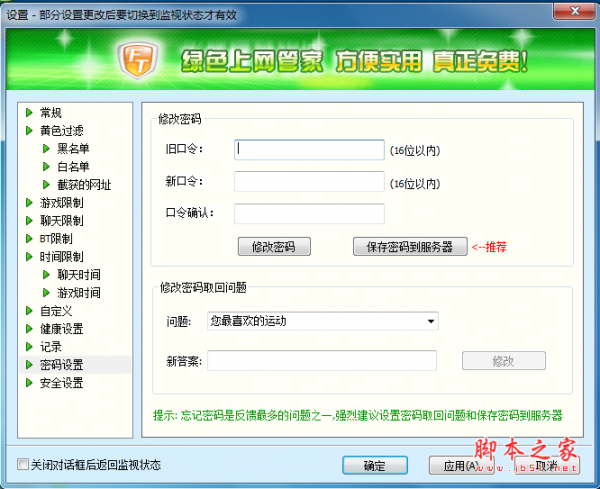
Task: Go to 健康设置 page
Action: [x=62, y=329]
